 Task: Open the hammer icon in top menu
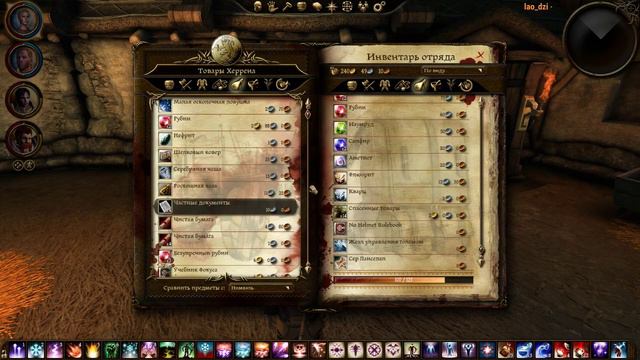click(x=287, y=6)
